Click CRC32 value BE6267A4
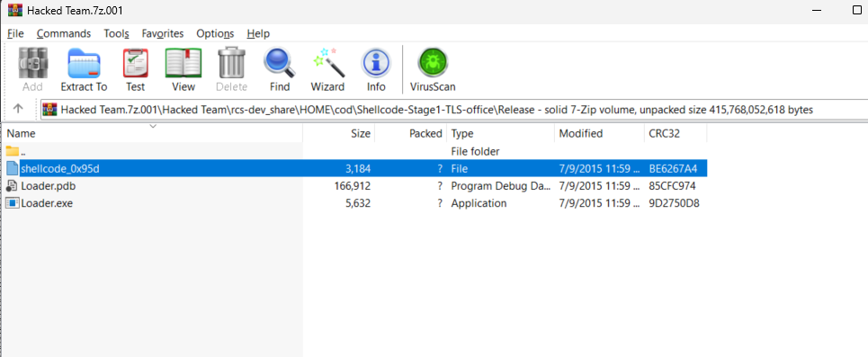Screen dimensions: 868x357 click(673, 168)
